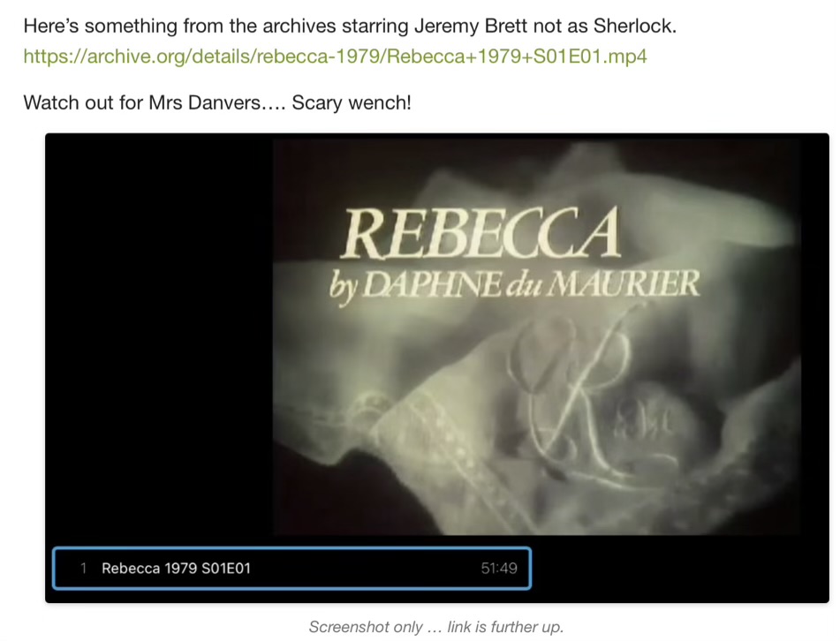Click the by DAPHNE du MAURIER text
Screen dimensions: 840x641
coord(514,285)
